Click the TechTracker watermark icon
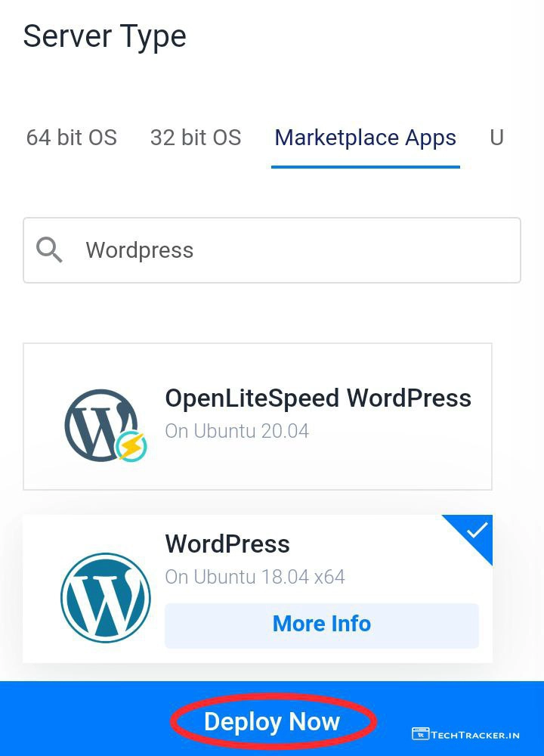The width and height of the screenshot is (544, 756). tap(420, 734)
